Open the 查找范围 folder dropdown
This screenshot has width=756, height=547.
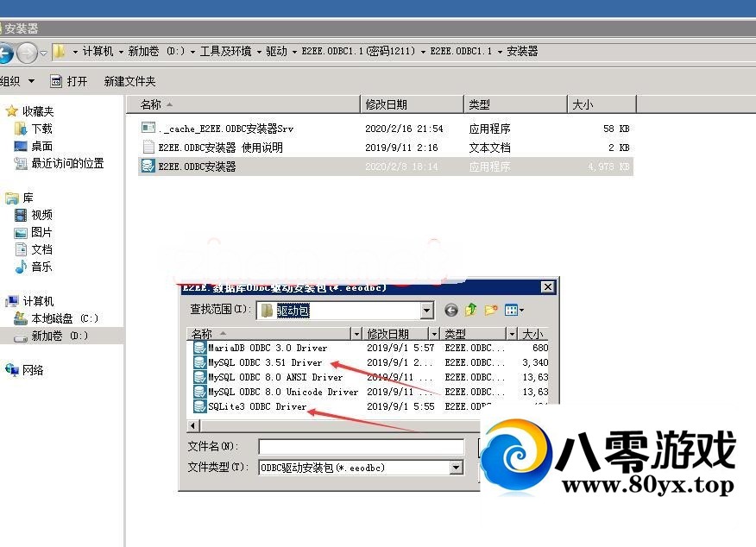pyautogui.click(x=427, y=310)
